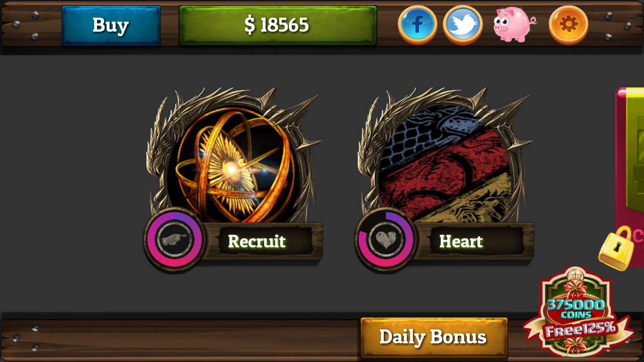Open the pink piggy bank
Image resolution: width=644 pixels, height=362 pixels.
[514, 25]
